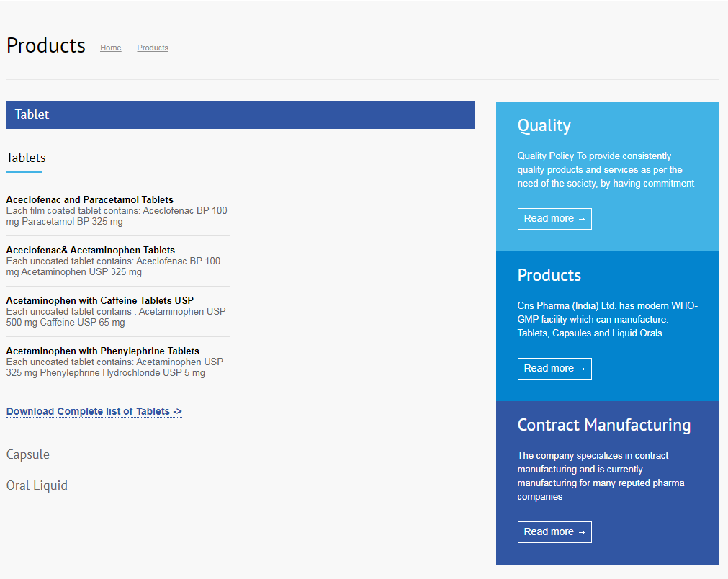The height and width of the screenshot is (579, 728).
Task: Open Download Complete list of Tablets link
Action: [94, 411]
